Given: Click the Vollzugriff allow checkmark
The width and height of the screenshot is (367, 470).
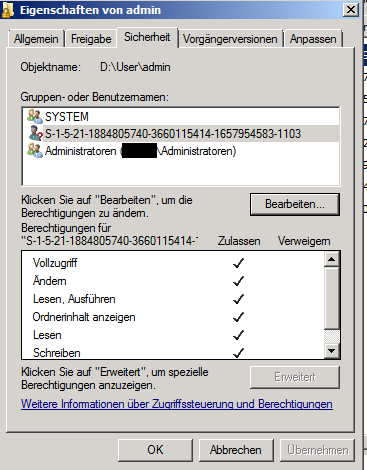Looking at the screenshot, I should pyautogui.click(x=238, y=263).
